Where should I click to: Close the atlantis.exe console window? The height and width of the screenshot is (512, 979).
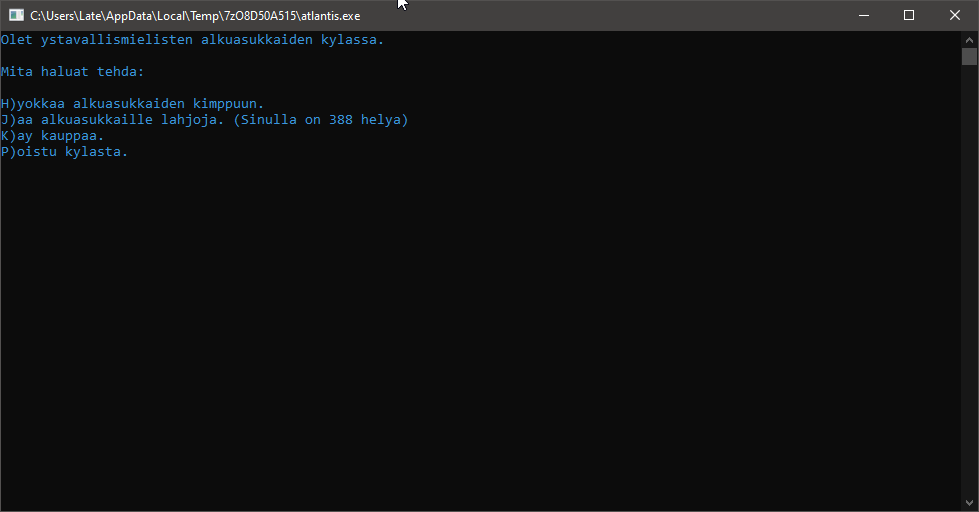pos(955,15)
